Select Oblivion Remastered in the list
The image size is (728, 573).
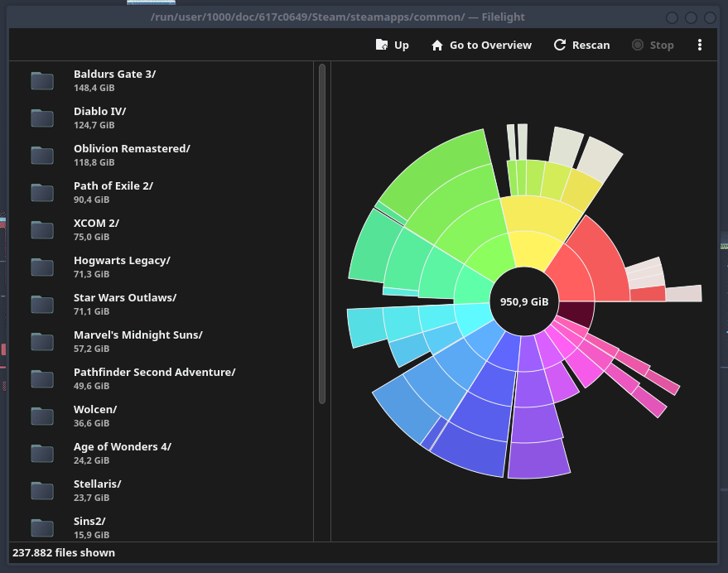132,149
